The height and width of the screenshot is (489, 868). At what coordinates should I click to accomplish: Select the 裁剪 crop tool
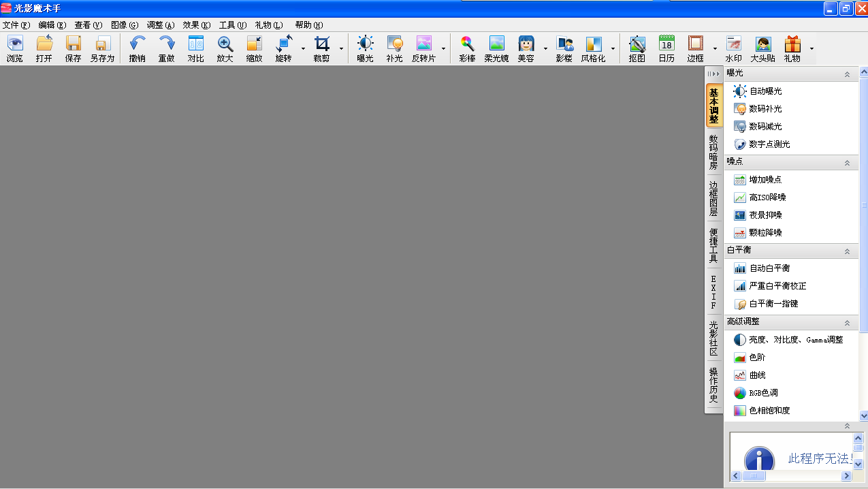pos(322,49)
